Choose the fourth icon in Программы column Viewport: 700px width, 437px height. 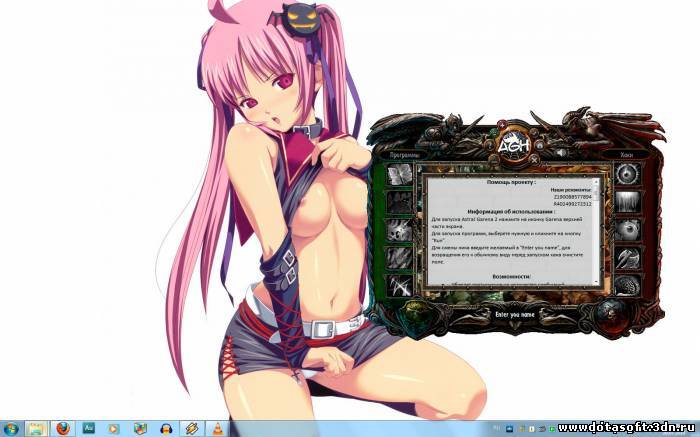(399, 258)
